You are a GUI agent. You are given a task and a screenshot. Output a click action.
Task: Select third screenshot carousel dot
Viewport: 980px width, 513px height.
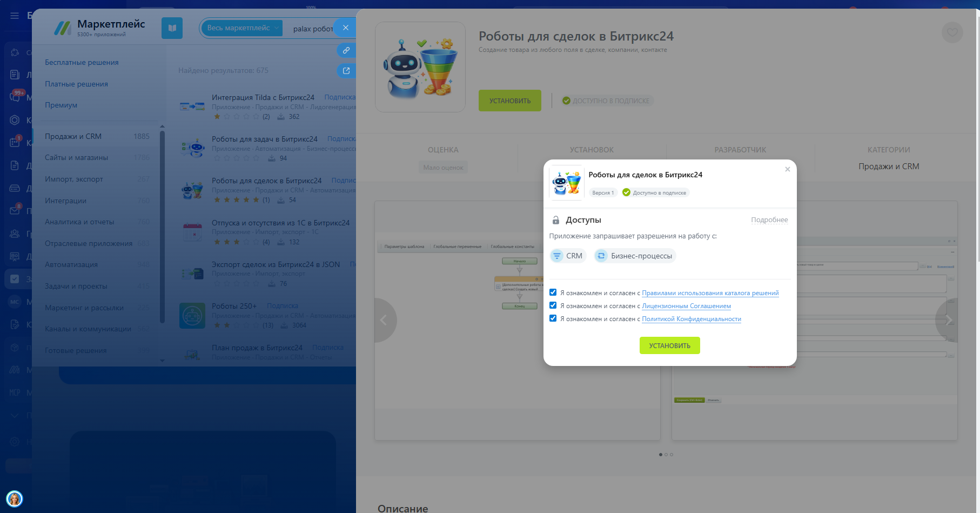(672, 455)
